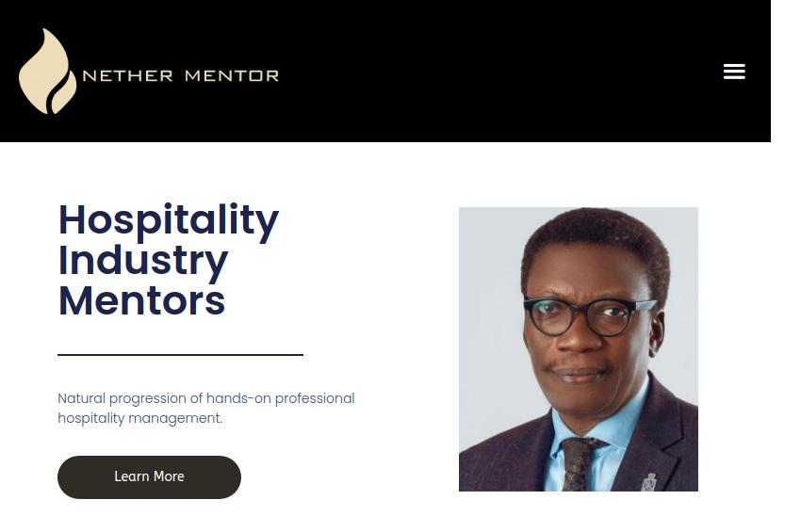Click the "Natural progression of hands-on professional" line
Screen dimensions: 801x532
point(205,398)
